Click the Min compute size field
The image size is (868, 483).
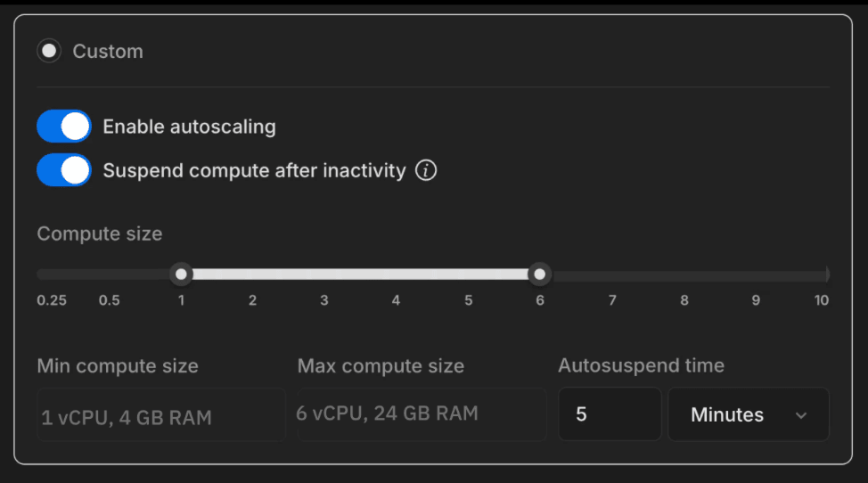pos(160,415)
